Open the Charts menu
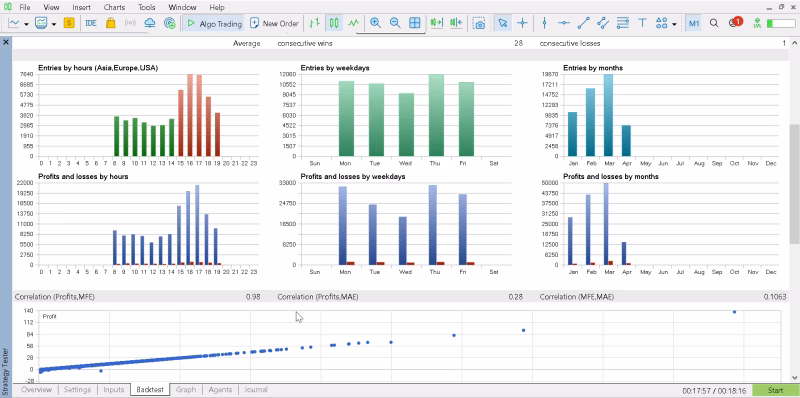 113,8
